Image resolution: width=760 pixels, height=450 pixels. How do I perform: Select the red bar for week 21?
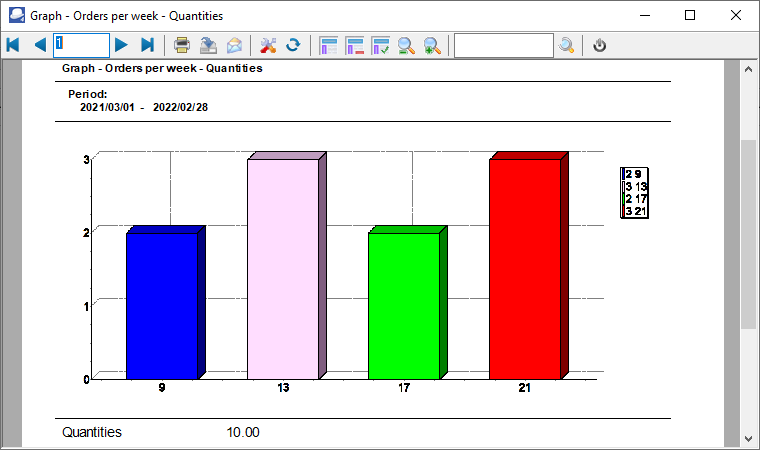coord(525,269)
